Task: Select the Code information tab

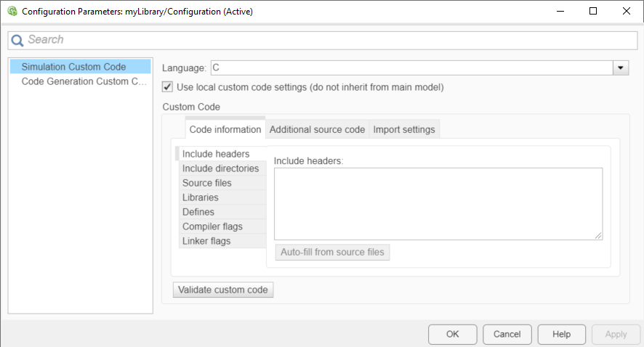Action: point(225,130)
